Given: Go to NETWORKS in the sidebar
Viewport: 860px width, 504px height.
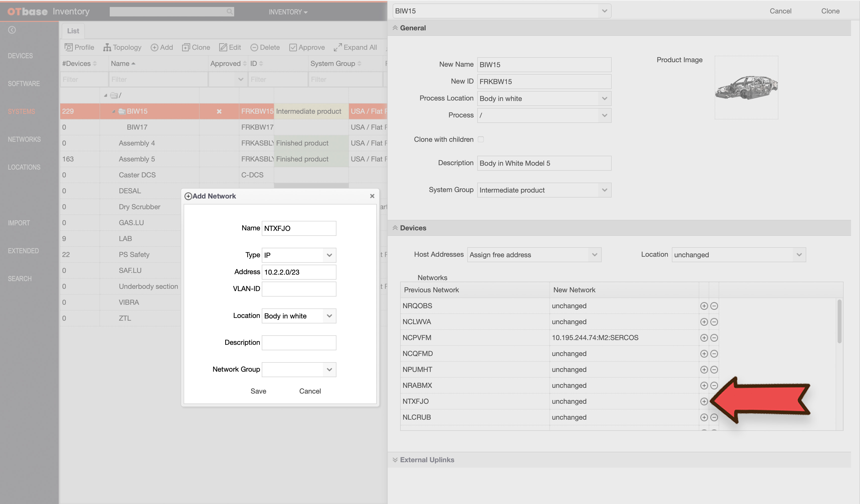Looking at the screenshot, I should coord(24,139).
